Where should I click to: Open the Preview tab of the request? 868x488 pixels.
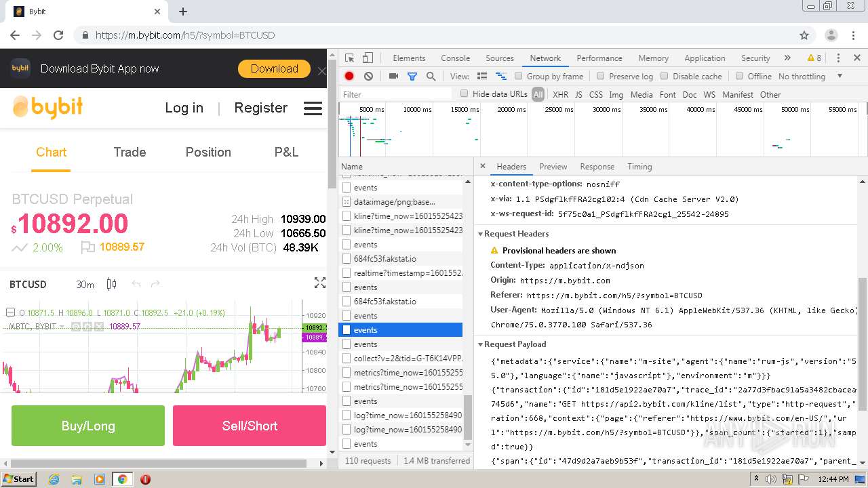pos(553,166)
